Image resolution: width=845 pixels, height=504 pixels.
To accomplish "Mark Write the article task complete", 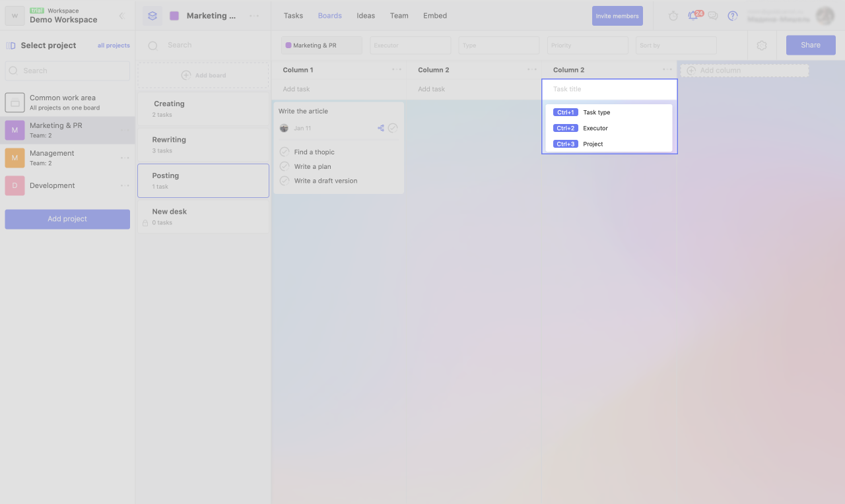I will point(393,128).
